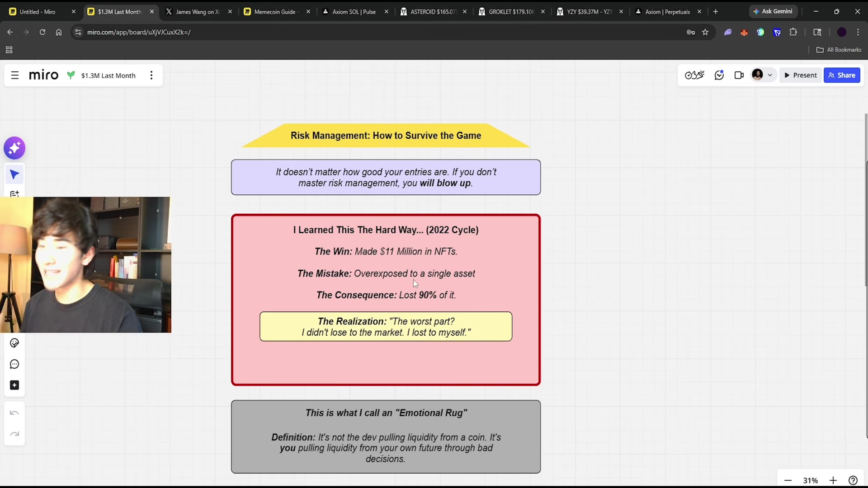
Task: Open the browser extensions puzzle icon
Action: click(x=793, y=32)
